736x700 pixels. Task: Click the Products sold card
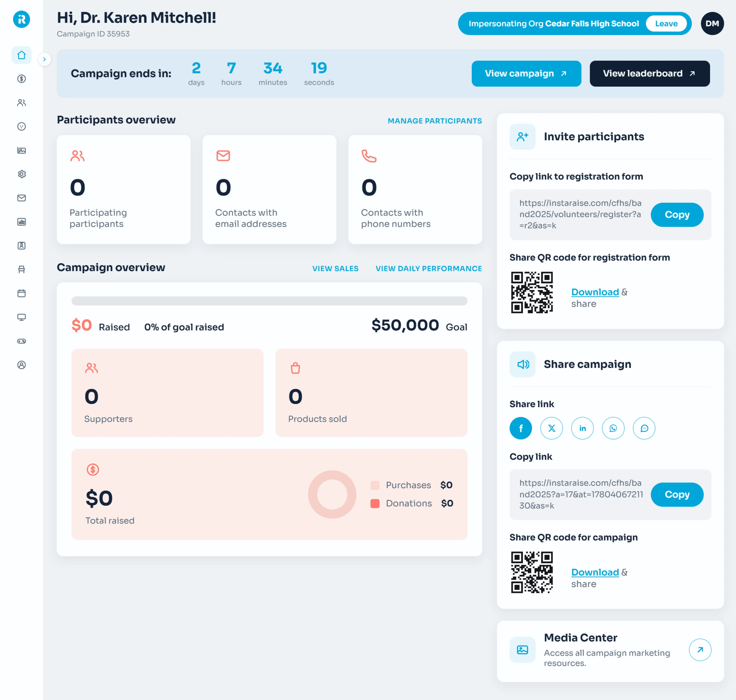click(371, 393)
